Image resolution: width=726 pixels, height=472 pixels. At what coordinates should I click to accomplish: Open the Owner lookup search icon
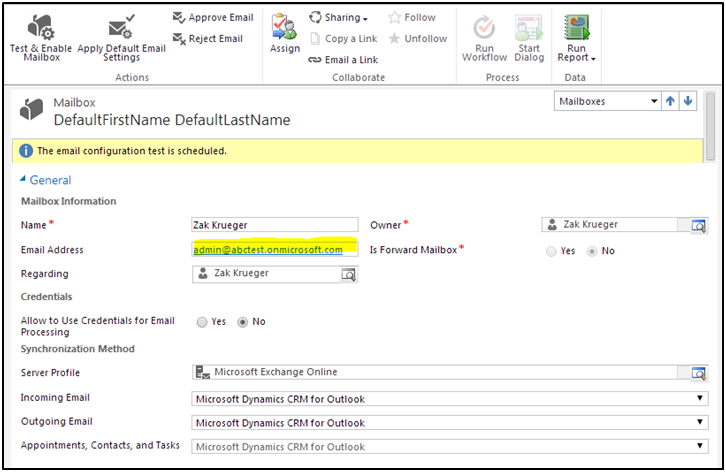pyautogui.click(x=698, y=225)
